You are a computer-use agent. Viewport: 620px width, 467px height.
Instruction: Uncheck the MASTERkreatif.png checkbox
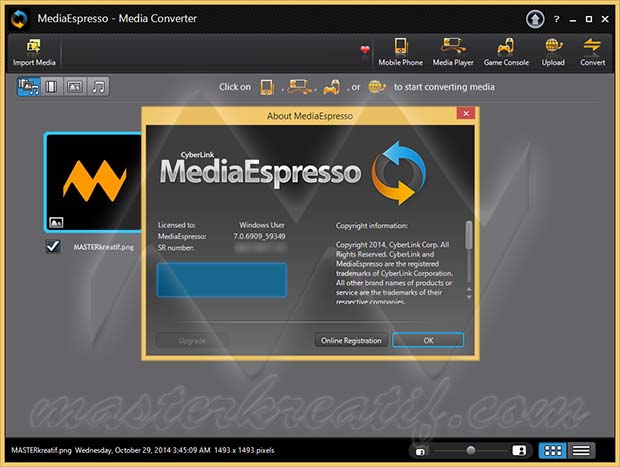click(53, 246)
